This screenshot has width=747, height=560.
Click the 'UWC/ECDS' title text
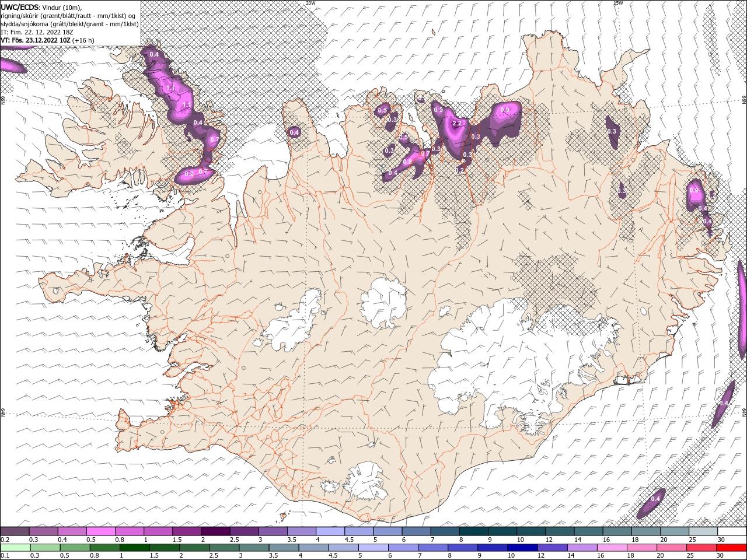point(20,7)
